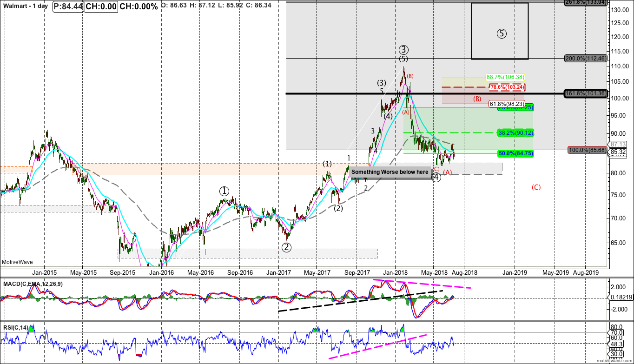634x364 pixels.
Task: Select the 'Something Worse below here' annotation
Action: click(390, 172)
